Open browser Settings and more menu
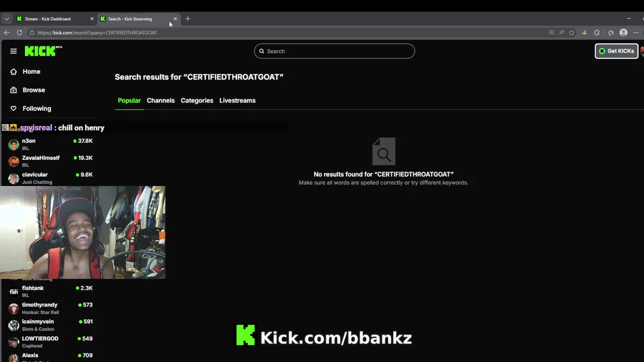 [636, 33]
